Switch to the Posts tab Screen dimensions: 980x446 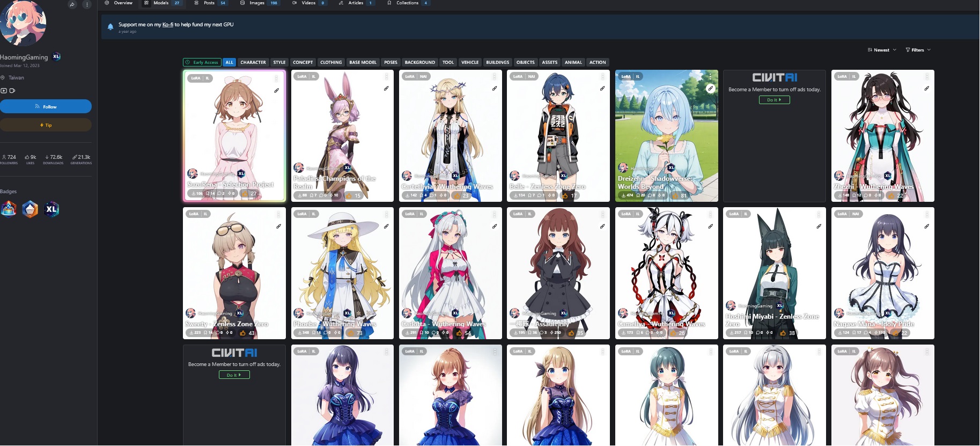[x=210, y=3]
